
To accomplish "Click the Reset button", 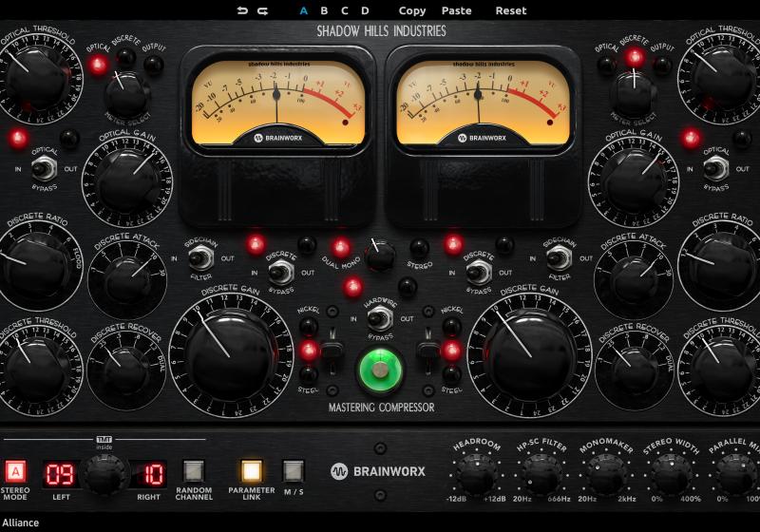I will coord(510,10).
